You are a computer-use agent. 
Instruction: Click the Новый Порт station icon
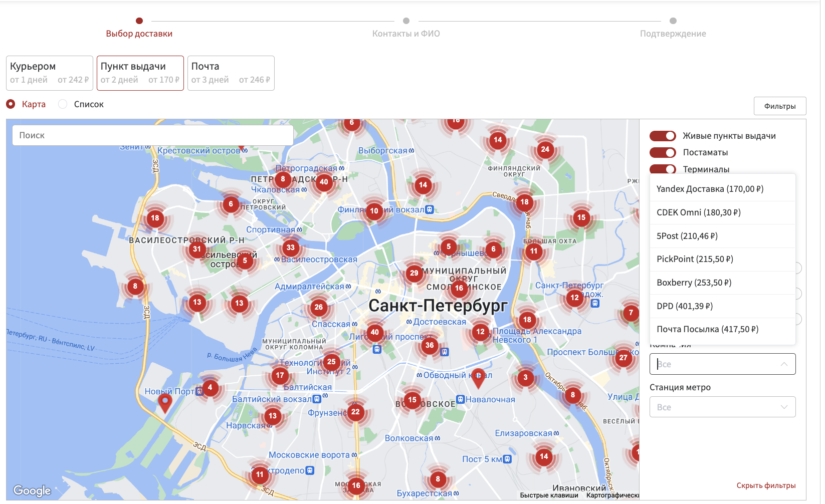(199, 391)
